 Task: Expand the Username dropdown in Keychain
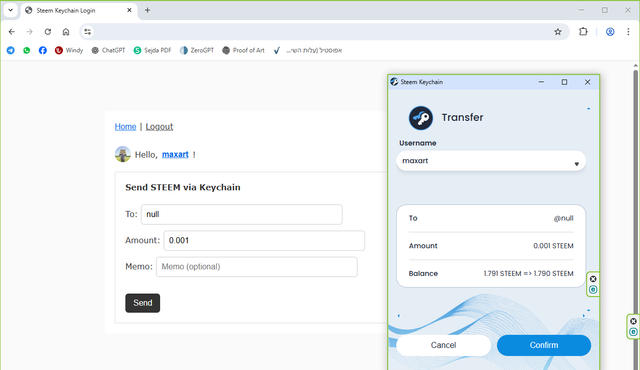491,161
